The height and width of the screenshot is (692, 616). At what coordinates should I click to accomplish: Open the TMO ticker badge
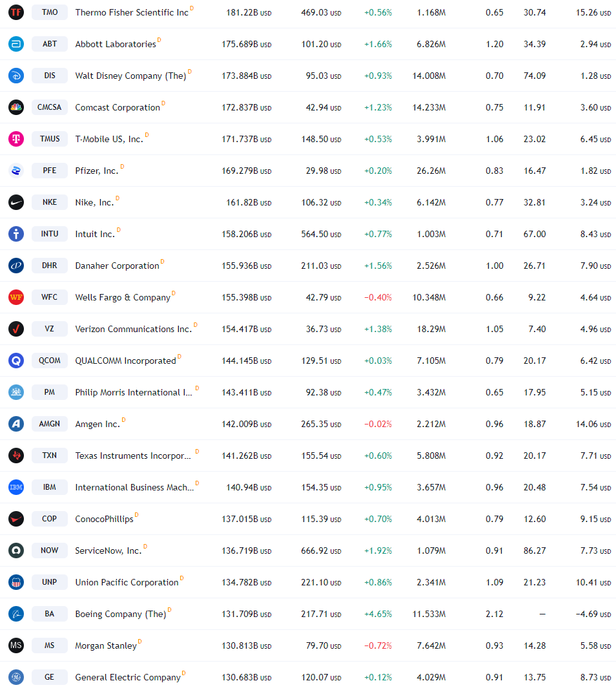click(49, 12)
